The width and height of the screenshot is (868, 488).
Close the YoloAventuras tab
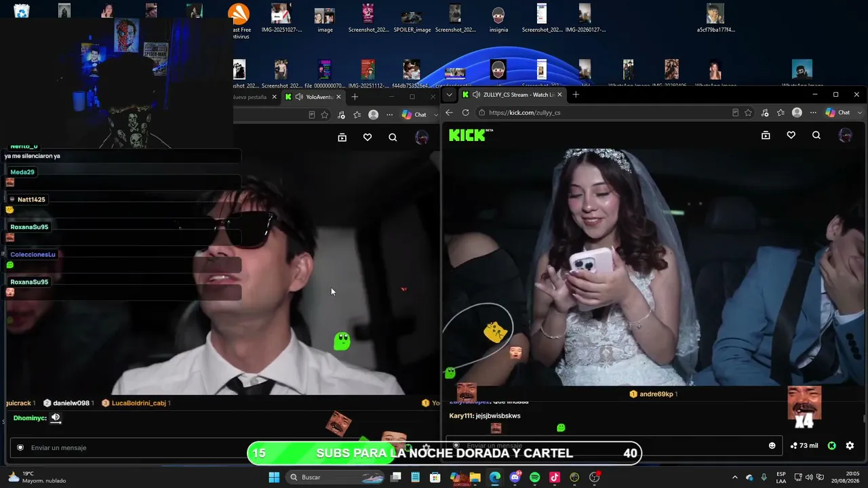[338, 97]
